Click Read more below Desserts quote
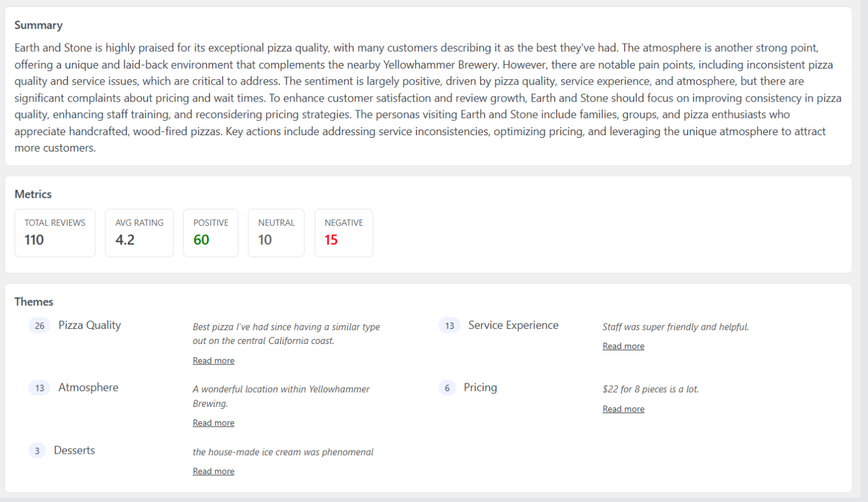Viewport: 868px width, 502px height. (213, 471)
